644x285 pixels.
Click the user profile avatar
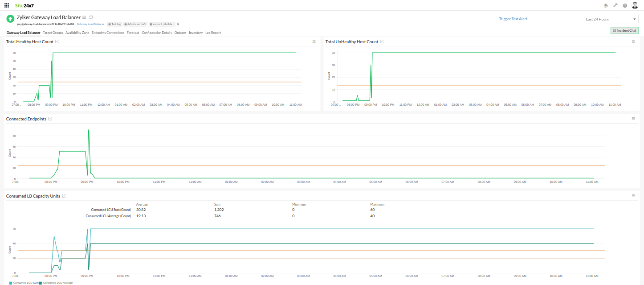coord(635,5)
